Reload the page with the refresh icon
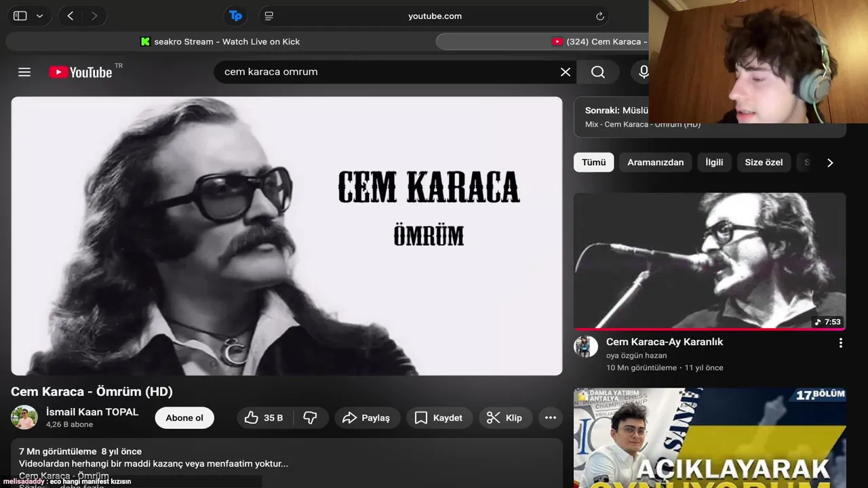The height and width of the screenshot is (488, 868). coord(599,16)
